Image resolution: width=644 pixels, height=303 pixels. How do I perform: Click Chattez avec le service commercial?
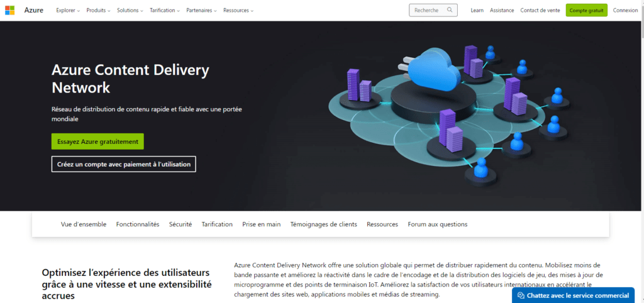[574, 295]
